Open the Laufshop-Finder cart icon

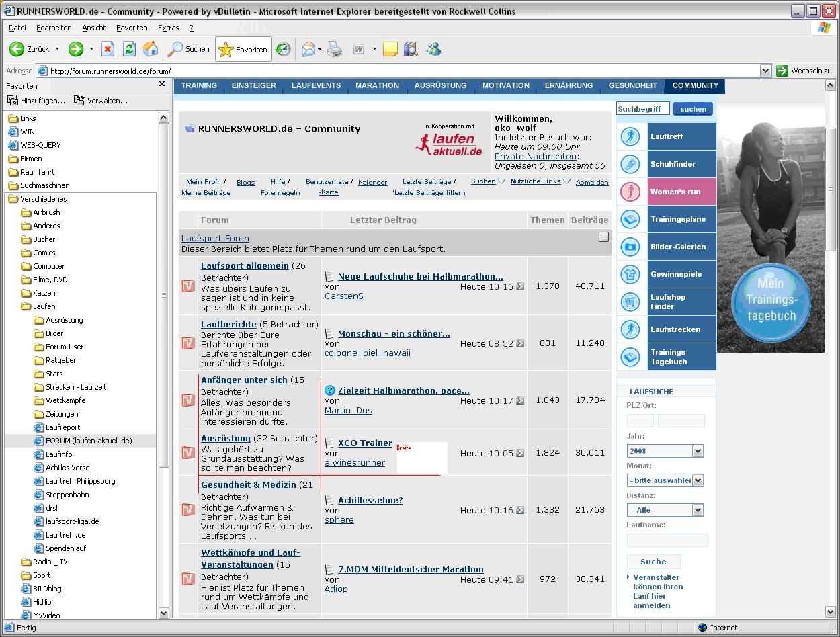pos(630,302)
